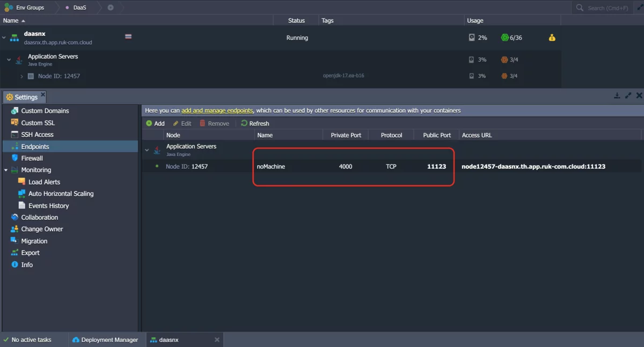Click the region flag icon beside daasnx
This screenshot has height=347, width=644.
click(x=128, y=36)
